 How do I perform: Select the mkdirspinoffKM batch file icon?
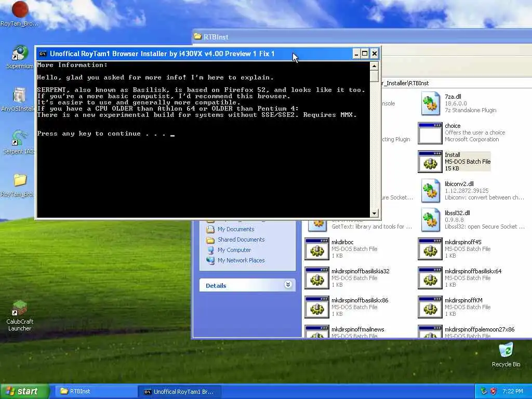(430, 308)
